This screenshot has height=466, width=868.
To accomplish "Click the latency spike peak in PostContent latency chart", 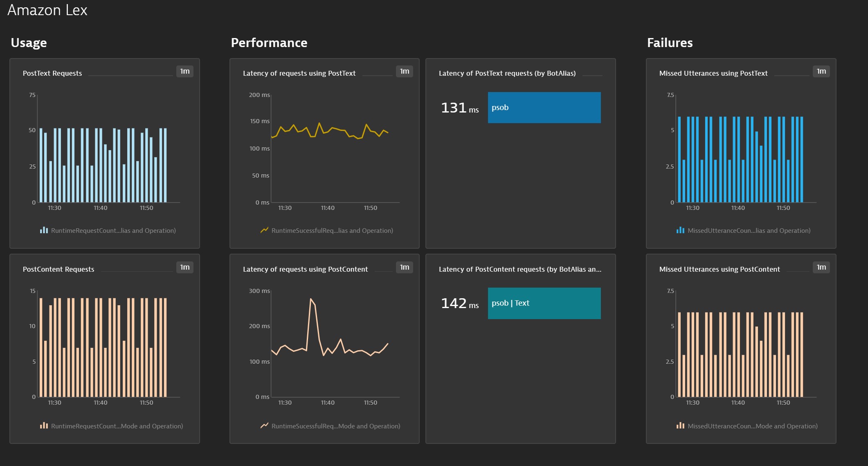I will (x=311, y=299).
